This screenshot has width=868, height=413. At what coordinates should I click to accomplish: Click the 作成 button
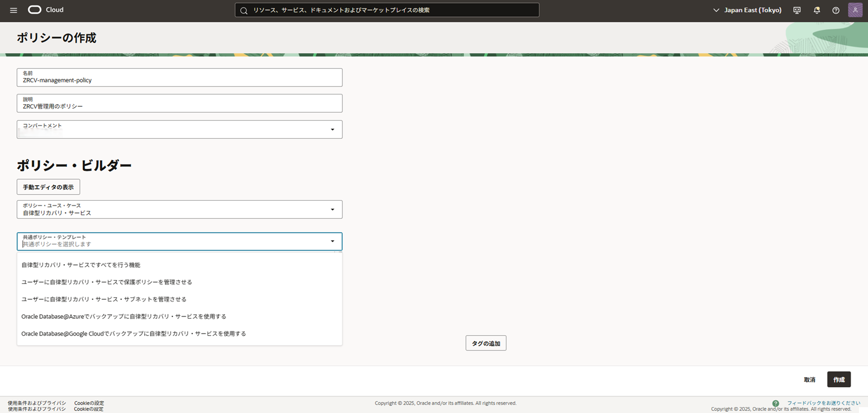click(x=839, y=380)
